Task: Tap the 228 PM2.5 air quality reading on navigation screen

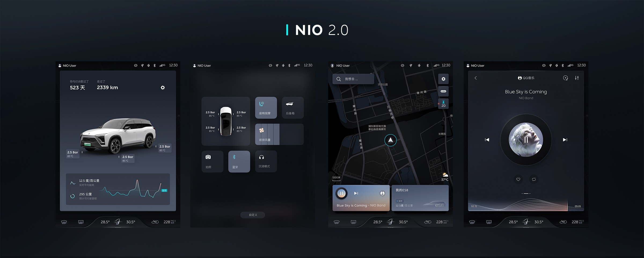Action: pyautogui.click(x=442, y=222)
